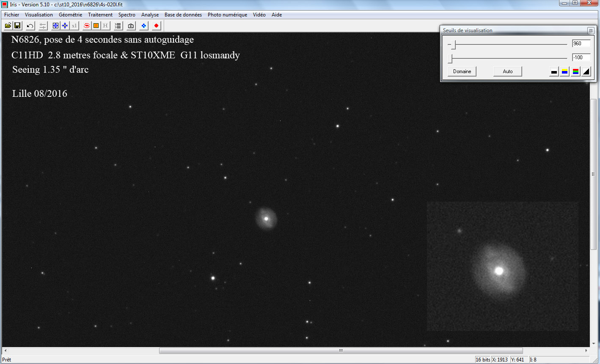Viewport: 600px width, 364px height.
Task: Open the Analyse menu
Action: (150, 15)
